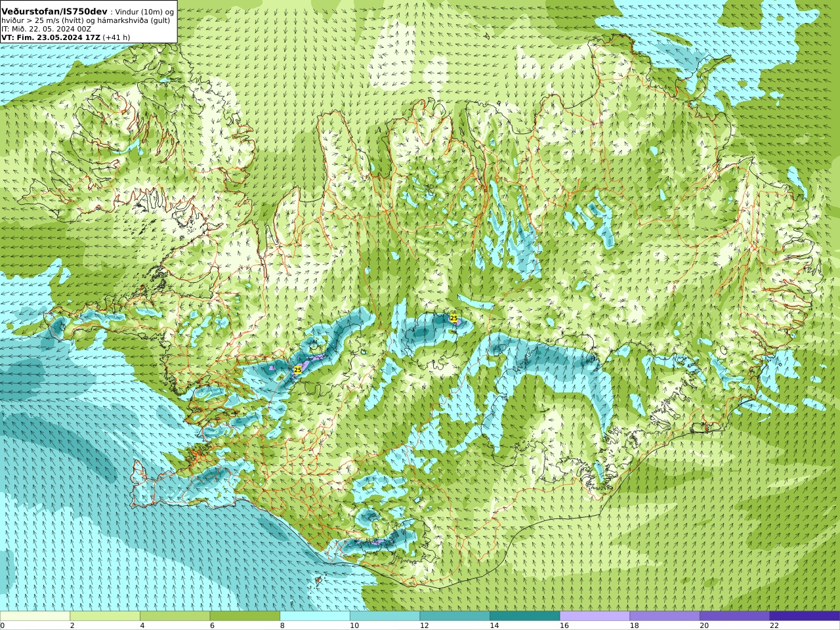Viewport: 840px width, 630px height.
Task: Select the 10–12 m/s turquoise legend swatch
Action: (x=385, y=616)
